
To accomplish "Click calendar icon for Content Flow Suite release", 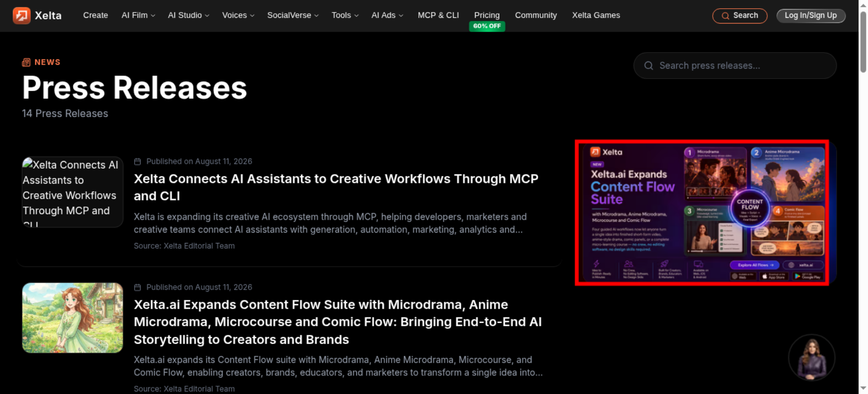I will pyautogui.click(x=138, y=287).
